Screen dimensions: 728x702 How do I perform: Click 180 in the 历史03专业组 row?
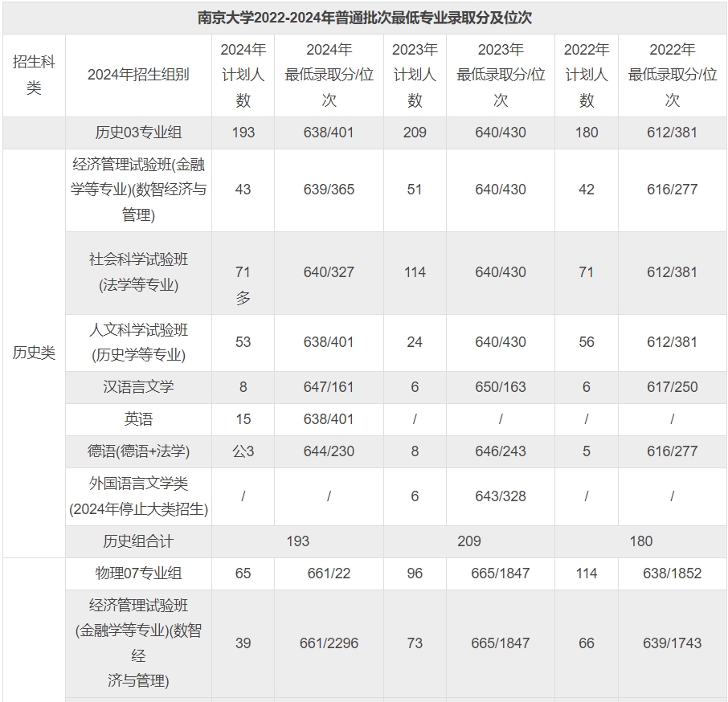click(x=587, y=133)
